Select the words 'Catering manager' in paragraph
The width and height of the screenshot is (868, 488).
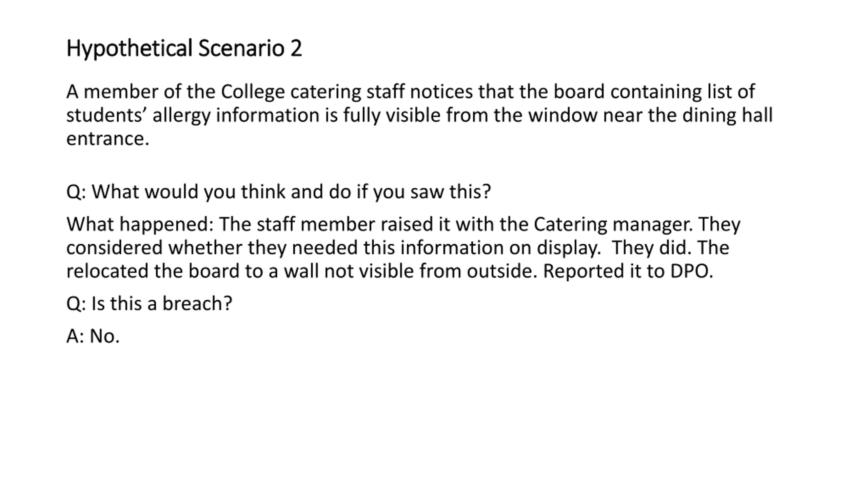tap(613, 224)
